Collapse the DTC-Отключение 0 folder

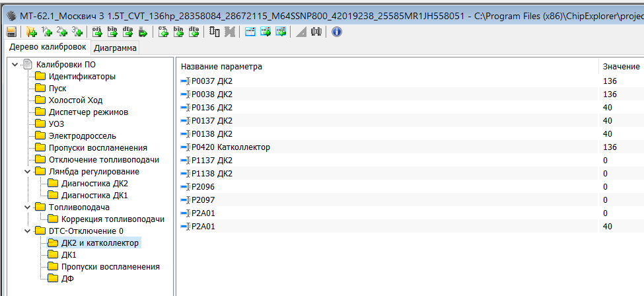point(27,231)
